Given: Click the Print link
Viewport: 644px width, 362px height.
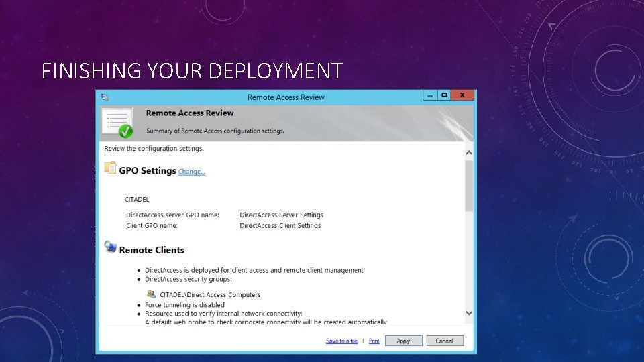Looking at the screenshot, I should pos(374,341).
